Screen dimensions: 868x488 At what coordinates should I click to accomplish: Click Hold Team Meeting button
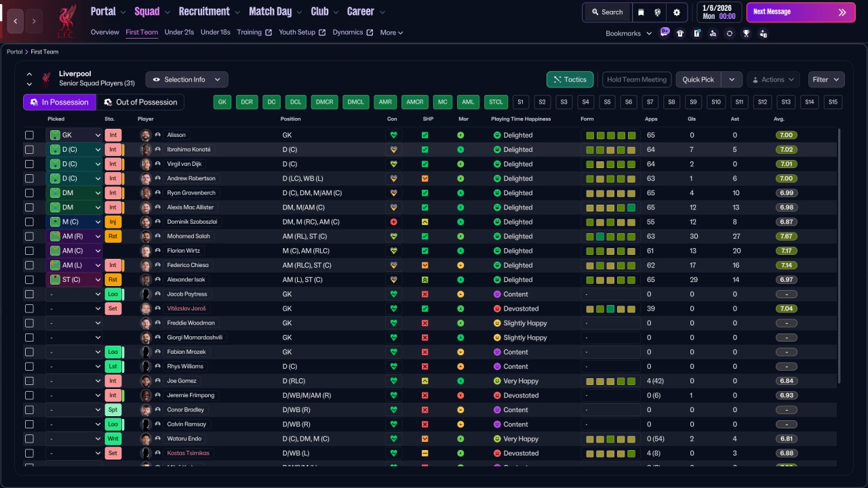[637, 79]
